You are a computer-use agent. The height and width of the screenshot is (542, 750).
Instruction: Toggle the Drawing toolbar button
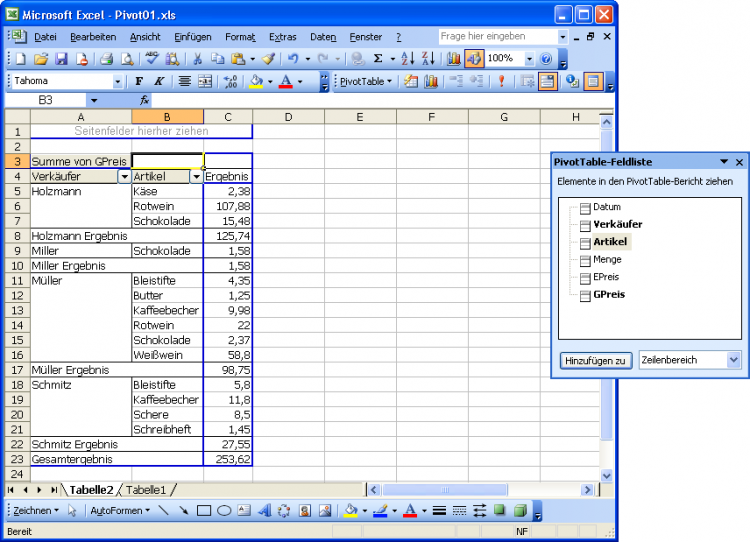pos(473,59)
